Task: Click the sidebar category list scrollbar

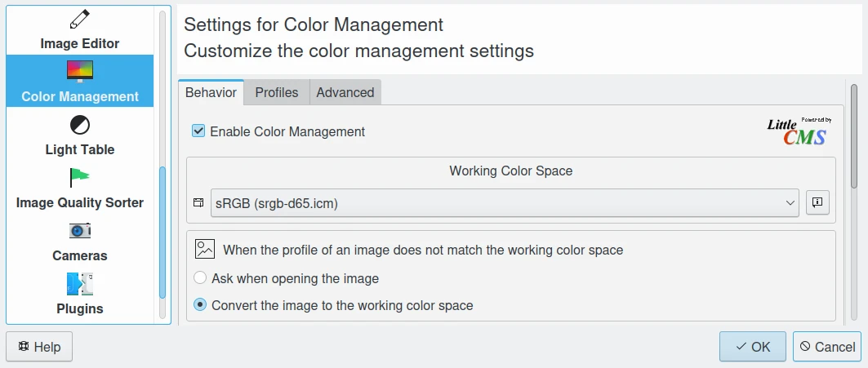Action: tap(162, 233)
